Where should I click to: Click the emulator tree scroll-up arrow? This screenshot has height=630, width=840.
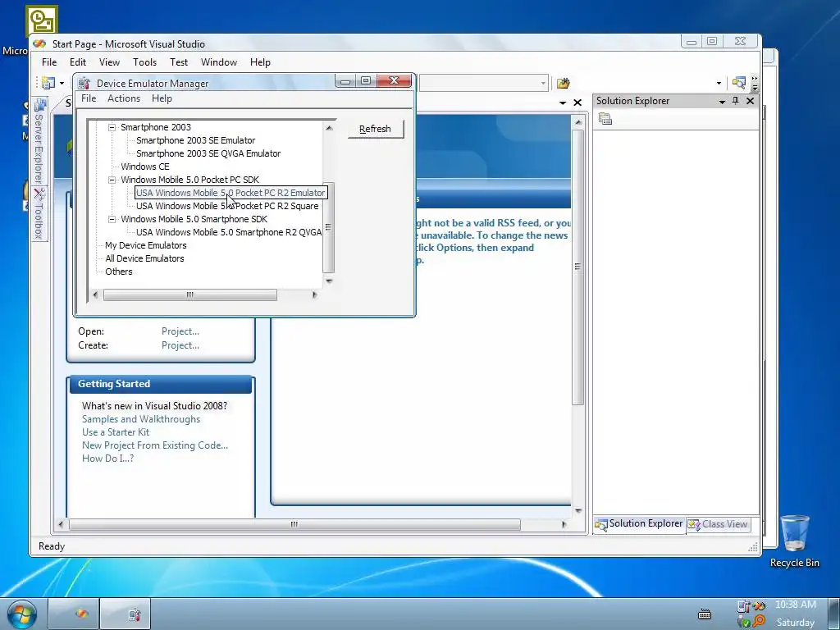coord(329,127)
